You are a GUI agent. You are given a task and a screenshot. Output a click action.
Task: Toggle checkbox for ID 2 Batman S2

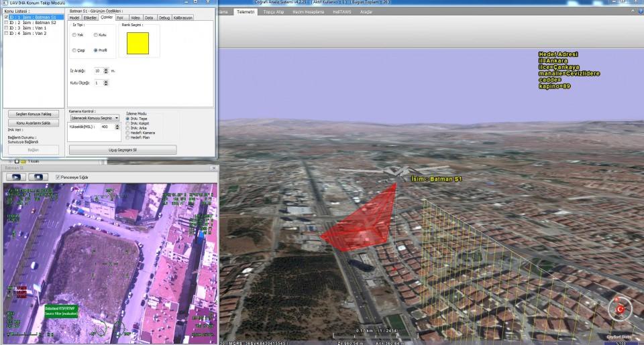point(6,23)
